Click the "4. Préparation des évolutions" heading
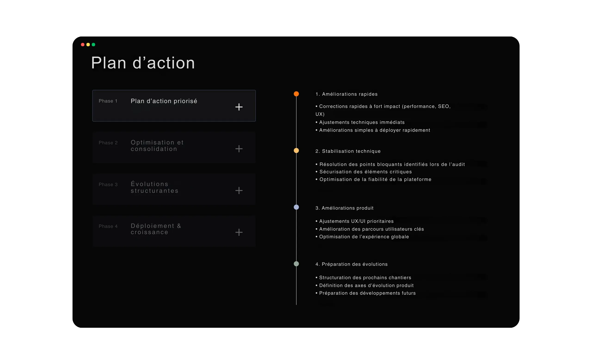The image size is (592, 364). pyautogui.click(x=351, y=264)
